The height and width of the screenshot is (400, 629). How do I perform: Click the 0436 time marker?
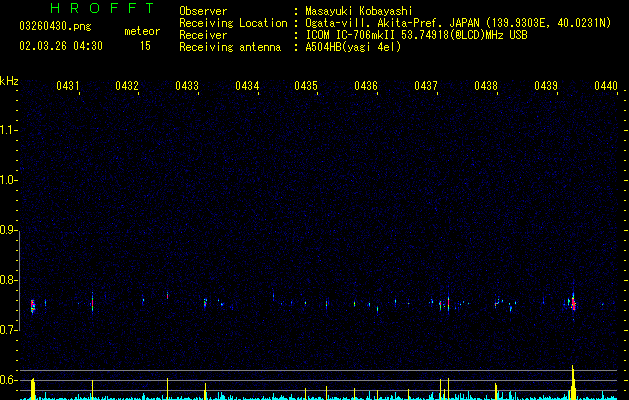tap(366, 86)
